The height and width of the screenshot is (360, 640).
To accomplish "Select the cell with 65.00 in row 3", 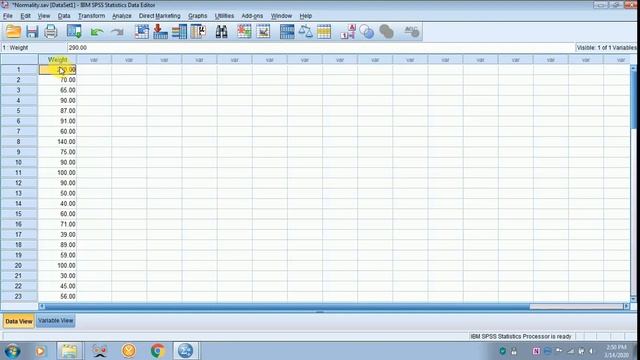I will [57, 90].
